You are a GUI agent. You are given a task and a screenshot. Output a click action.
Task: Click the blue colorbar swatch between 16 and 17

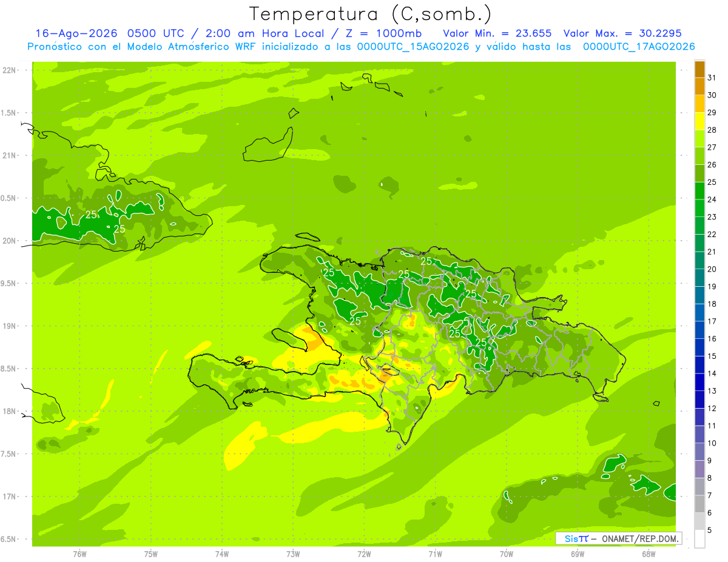click(699, 330)
